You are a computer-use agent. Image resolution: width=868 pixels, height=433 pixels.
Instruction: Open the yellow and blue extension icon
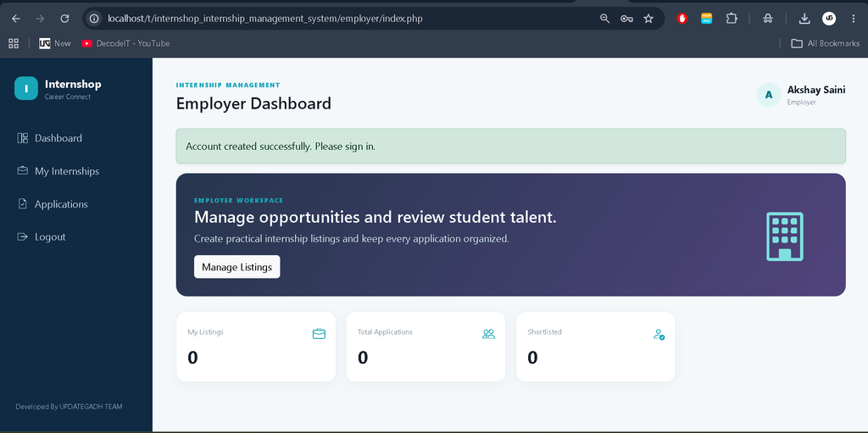click(x=706, y=19)
